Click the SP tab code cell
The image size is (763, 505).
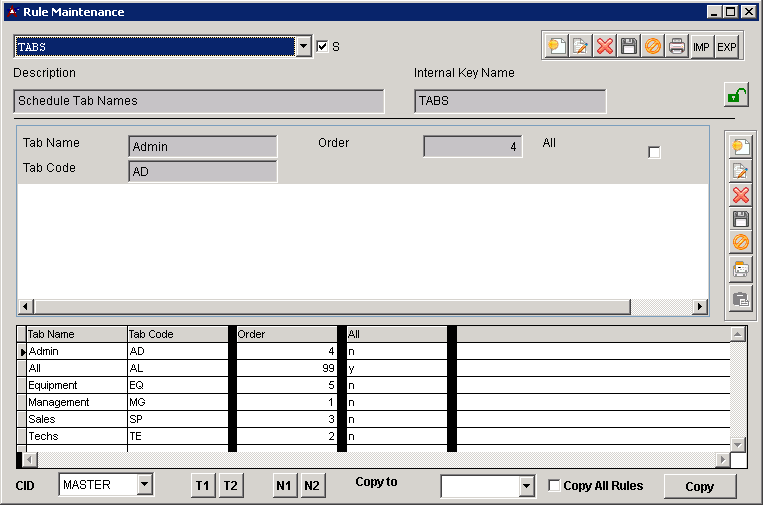click(x=178, y=419)
